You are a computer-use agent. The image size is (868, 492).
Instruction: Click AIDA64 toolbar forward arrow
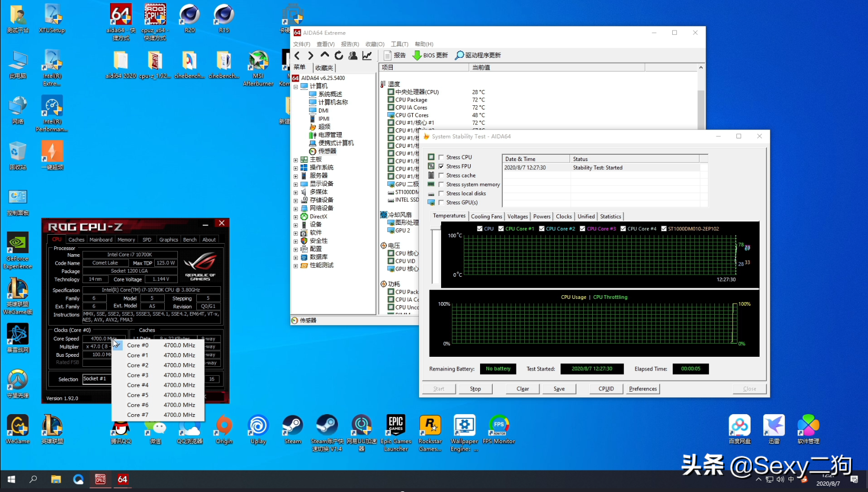click(x=311, y=55)
